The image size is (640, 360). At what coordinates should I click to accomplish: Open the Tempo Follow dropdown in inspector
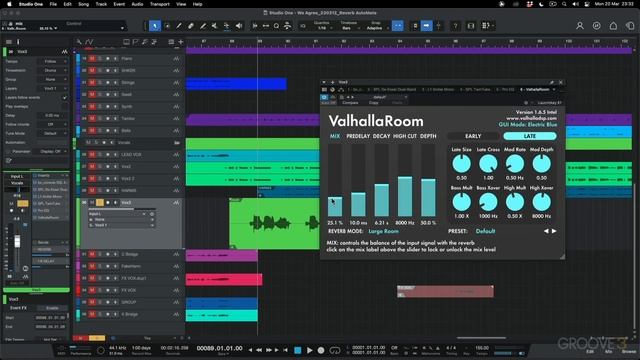pos(53,61)
